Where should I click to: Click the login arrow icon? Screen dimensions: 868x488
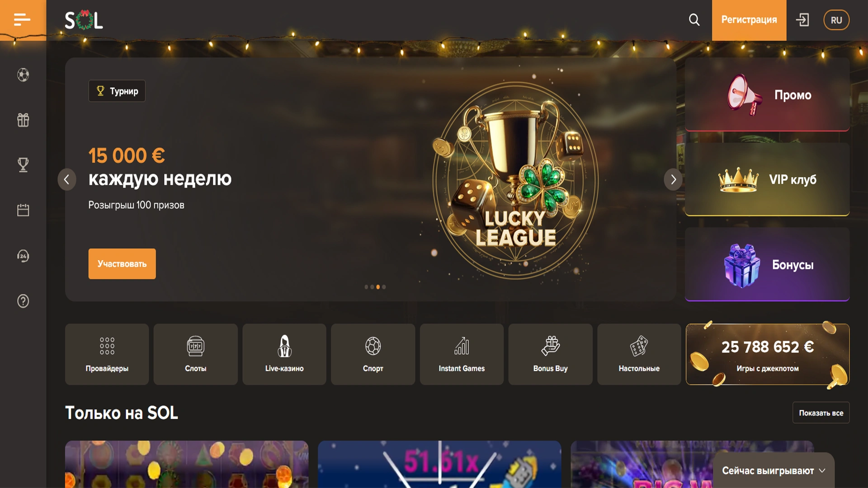coord(802,20)
